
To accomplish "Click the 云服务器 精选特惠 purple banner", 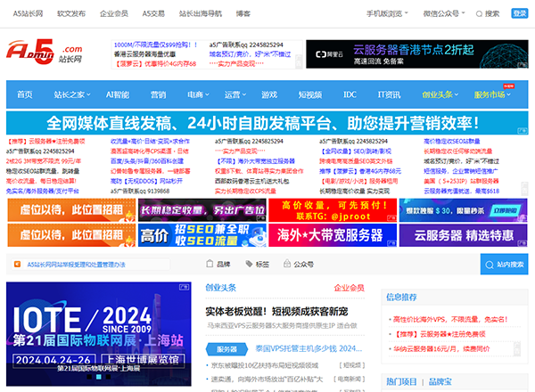I will [464, 235].
